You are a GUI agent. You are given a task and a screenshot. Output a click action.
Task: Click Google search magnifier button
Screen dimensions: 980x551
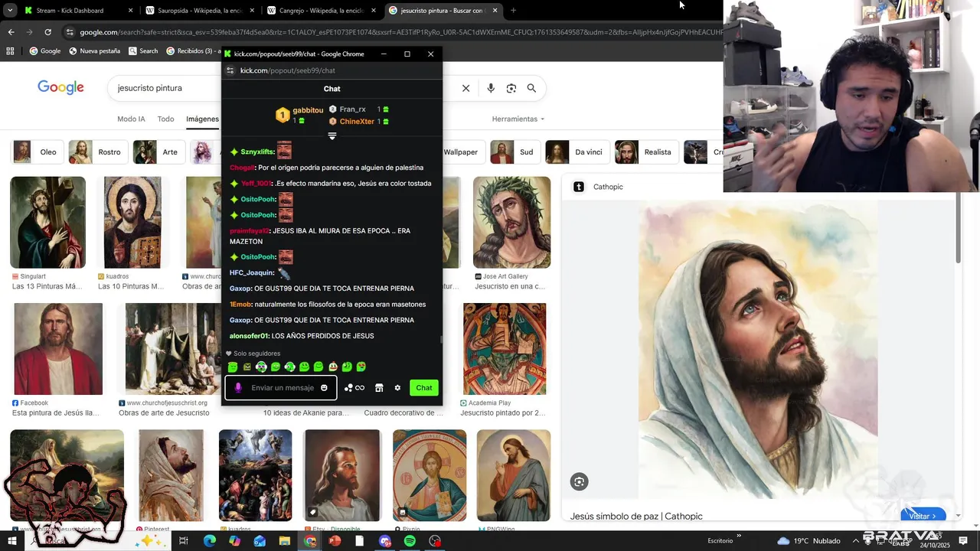click(x=531, y=88)
